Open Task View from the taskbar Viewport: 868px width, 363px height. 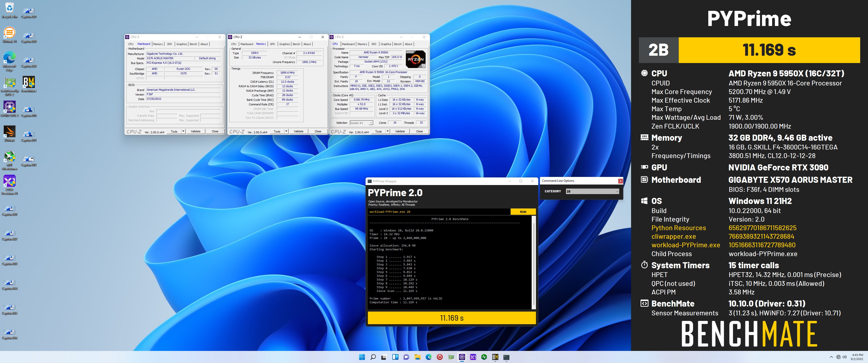pyautogui.click(x=384, y=357)
